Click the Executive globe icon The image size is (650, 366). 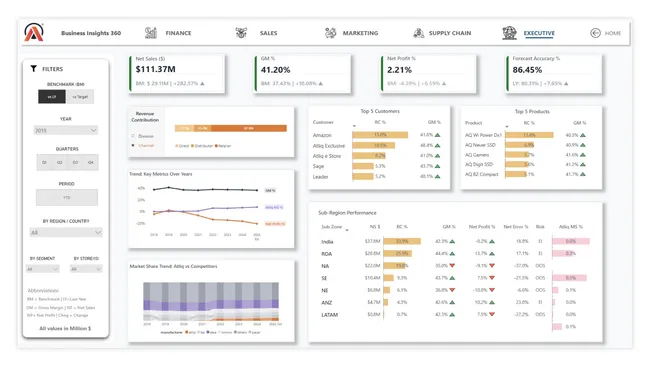click(509, 33)
